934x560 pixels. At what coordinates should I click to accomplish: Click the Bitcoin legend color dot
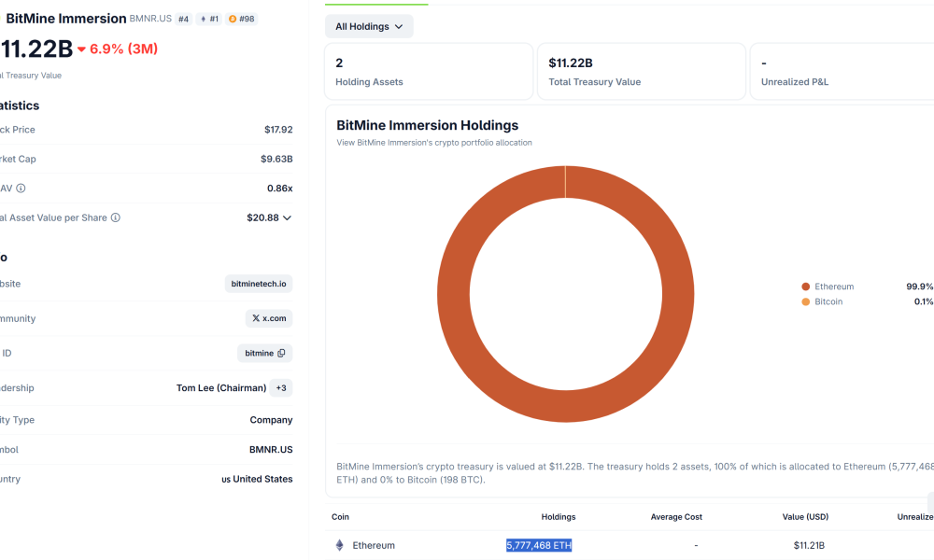click(805, 301)
